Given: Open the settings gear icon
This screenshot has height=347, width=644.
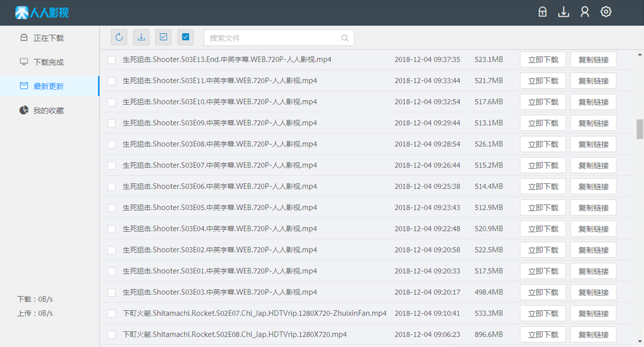Looking at the screenshot, I should [606, 12].
